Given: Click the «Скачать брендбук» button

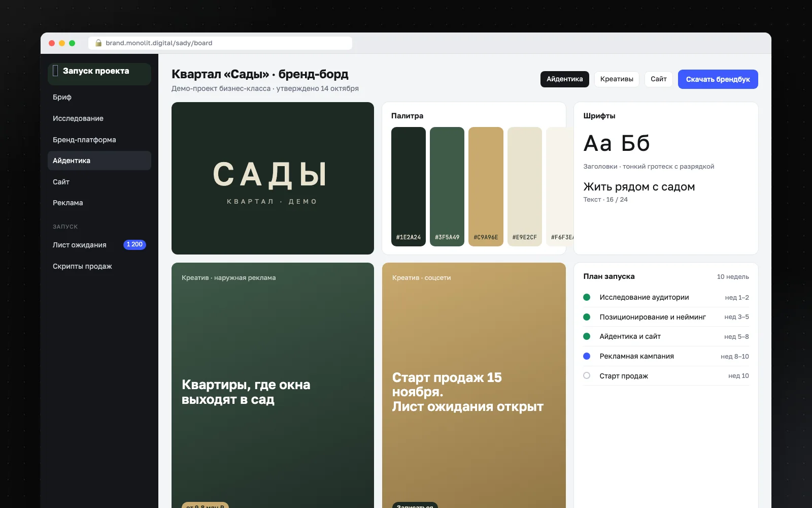Looking at the screenshot, I should pos(718,79).
